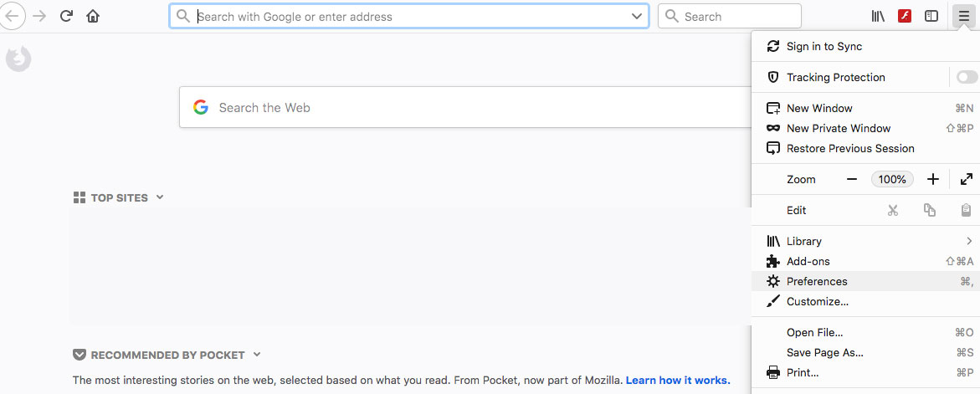The width and height of the screenshot is (980, 394).
Task: Open the Library submenu
Action: click(865, 241)
